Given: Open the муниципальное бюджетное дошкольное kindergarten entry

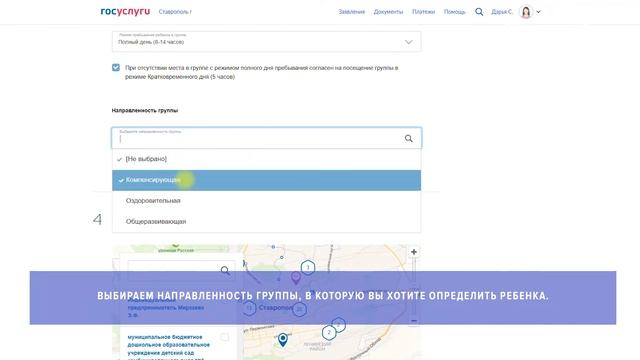Looking at the screenshot, I should tap(169, 348).
